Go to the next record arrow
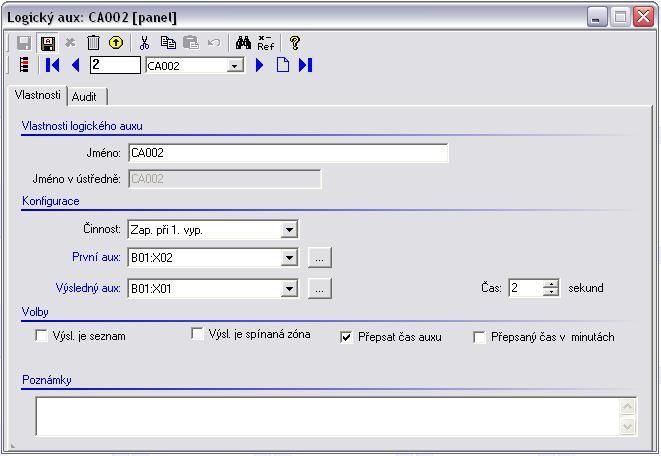The width and height of the screenshot is (661, 456). tap(260, 65)
